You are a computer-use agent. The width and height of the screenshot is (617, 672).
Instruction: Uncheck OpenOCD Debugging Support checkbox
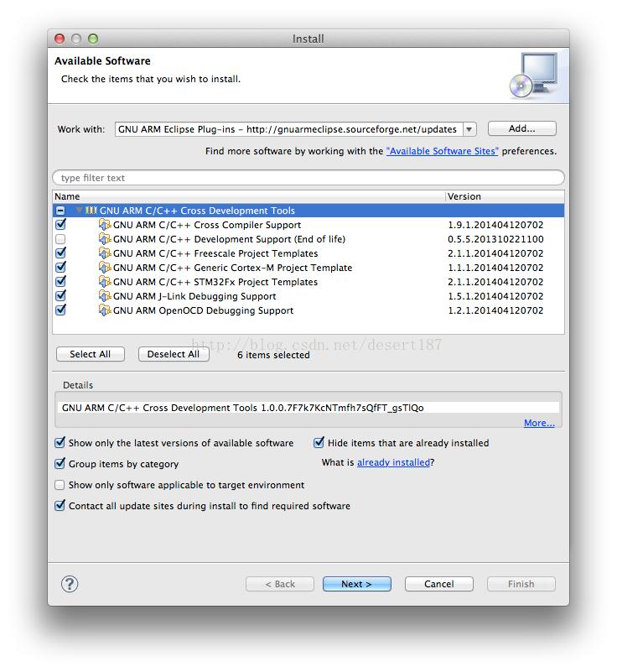coord(60,310)
